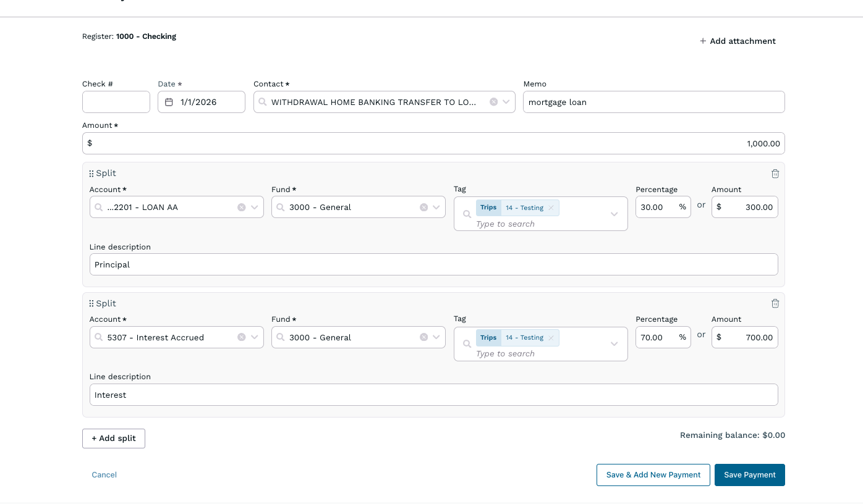Clear the 2201 LOAN AA account selection
Screen dimensions: 863x504
(241, 207)
